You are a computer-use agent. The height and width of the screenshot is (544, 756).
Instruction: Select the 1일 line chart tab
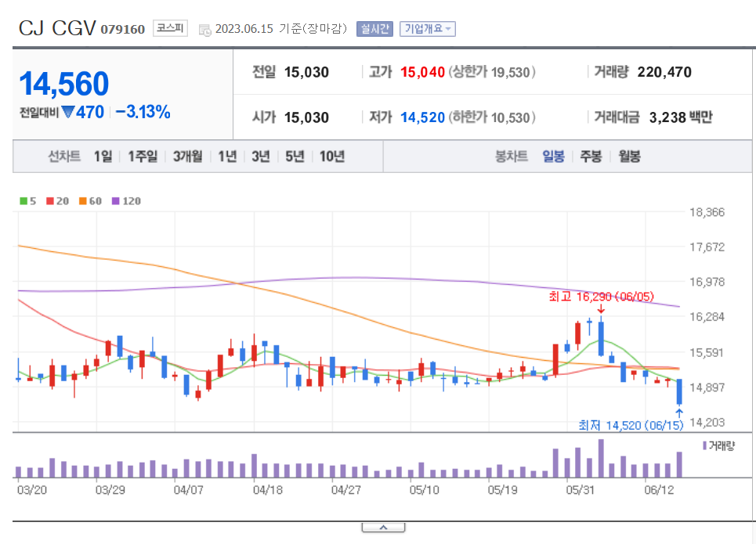coord(103,157)
